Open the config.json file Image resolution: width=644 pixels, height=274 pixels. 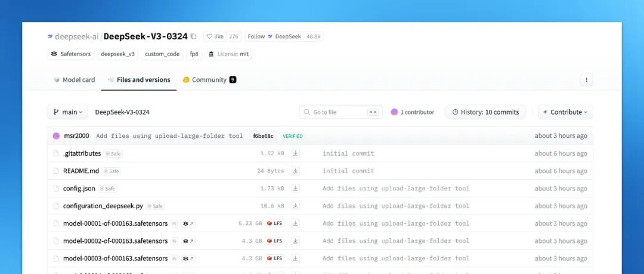click(79, 189)
